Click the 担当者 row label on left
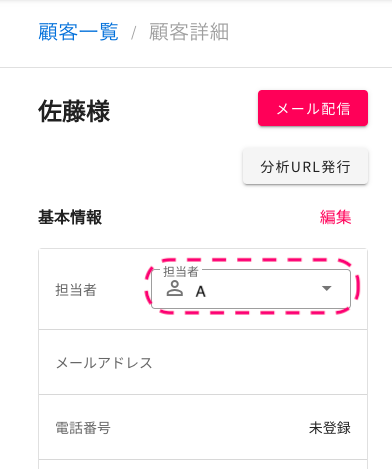This screenshot has height=469, width=392. tap(76, 290)
